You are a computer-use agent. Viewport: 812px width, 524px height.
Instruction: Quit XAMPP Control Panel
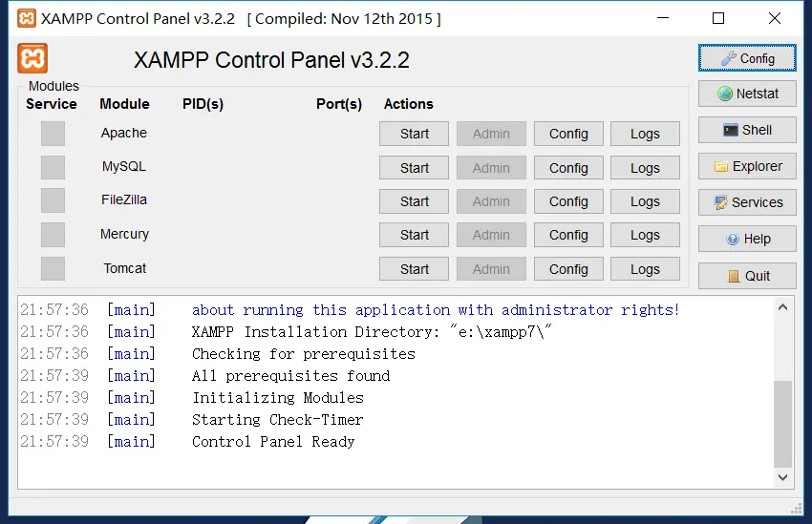(747, 276)
